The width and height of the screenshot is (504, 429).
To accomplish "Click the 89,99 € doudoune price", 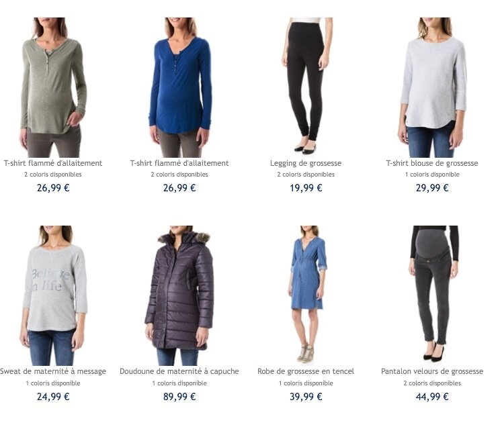I will (179, 397).
